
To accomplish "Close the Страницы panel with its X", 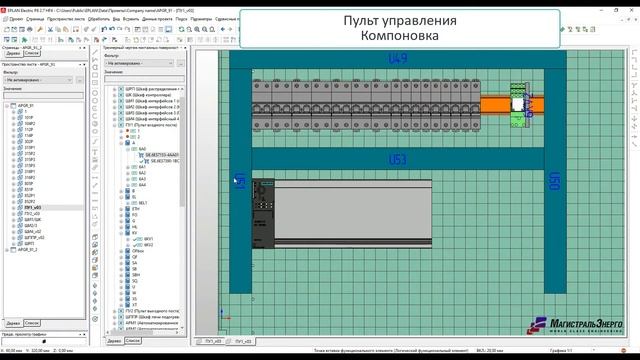I will point(84,48).
